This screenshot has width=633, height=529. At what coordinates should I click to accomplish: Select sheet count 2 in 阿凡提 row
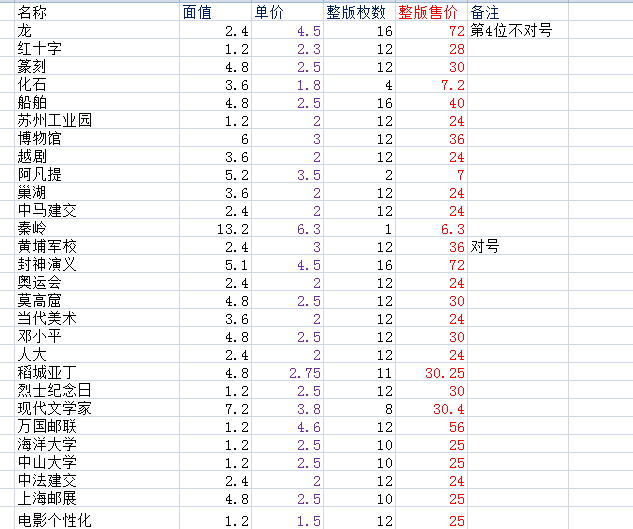(x=359, y=174)
